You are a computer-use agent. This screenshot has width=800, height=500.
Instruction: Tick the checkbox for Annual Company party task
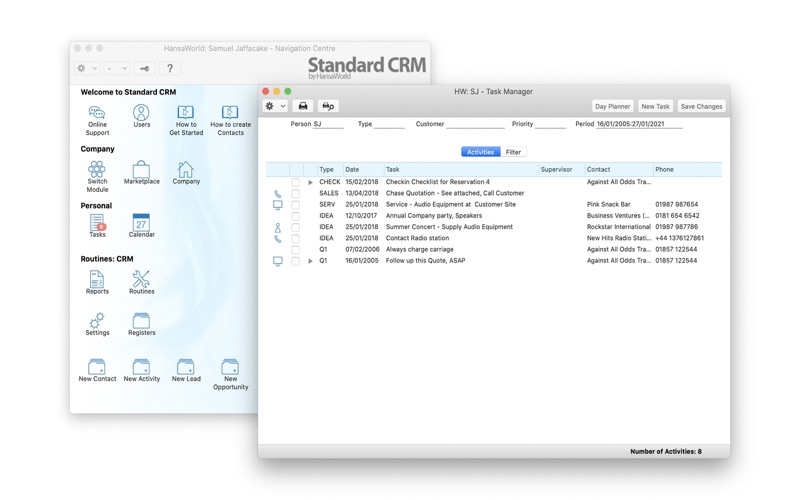[x=295, y=216]
